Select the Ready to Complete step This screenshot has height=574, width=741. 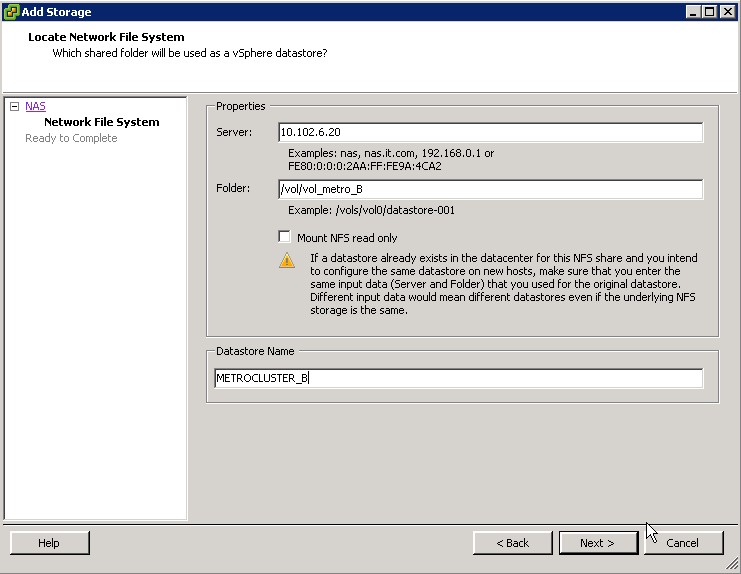coord(71,138)
